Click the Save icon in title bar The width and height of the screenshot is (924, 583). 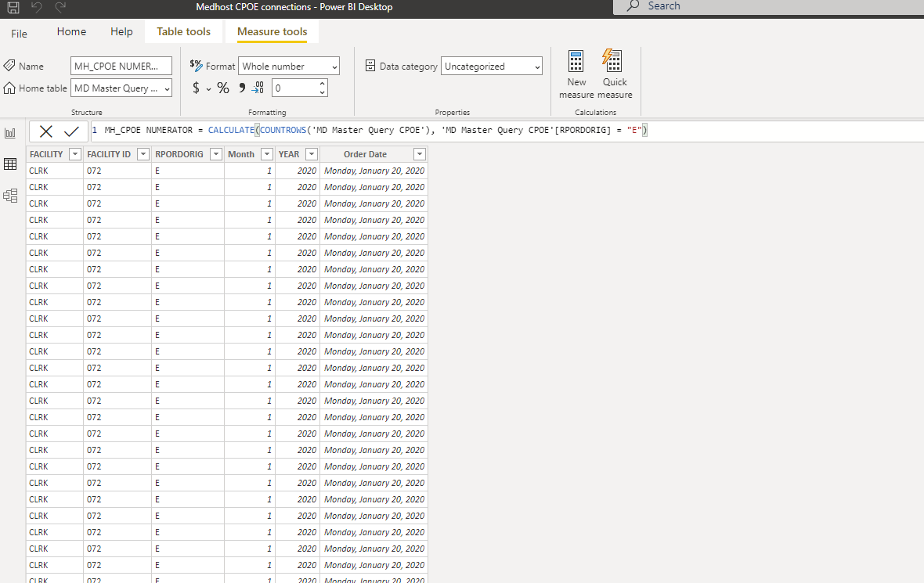(13, 7)
